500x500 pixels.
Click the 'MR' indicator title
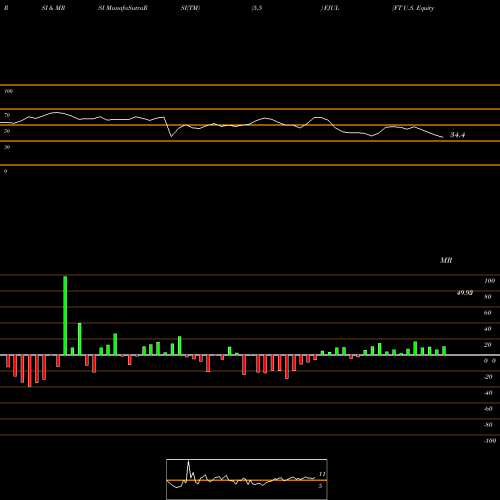pyautogui.click(x=446, y=260)
